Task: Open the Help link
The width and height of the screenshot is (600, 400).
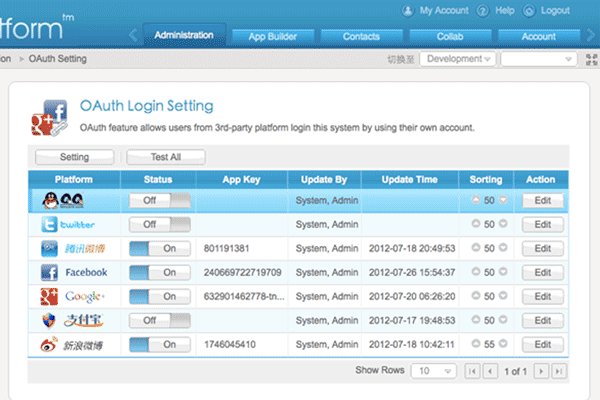Action: (505, 11)
